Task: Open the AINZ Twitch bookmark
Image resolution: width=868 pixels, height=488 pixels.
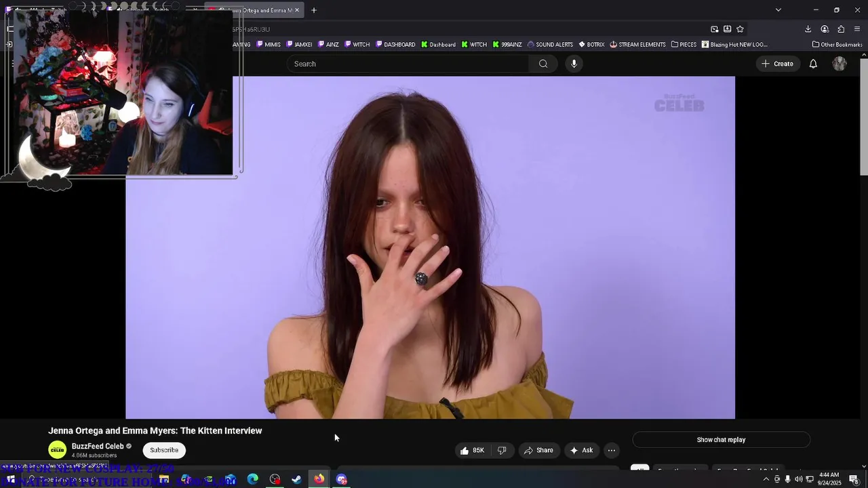Action: pyautogui.click(x=328, y=45)
